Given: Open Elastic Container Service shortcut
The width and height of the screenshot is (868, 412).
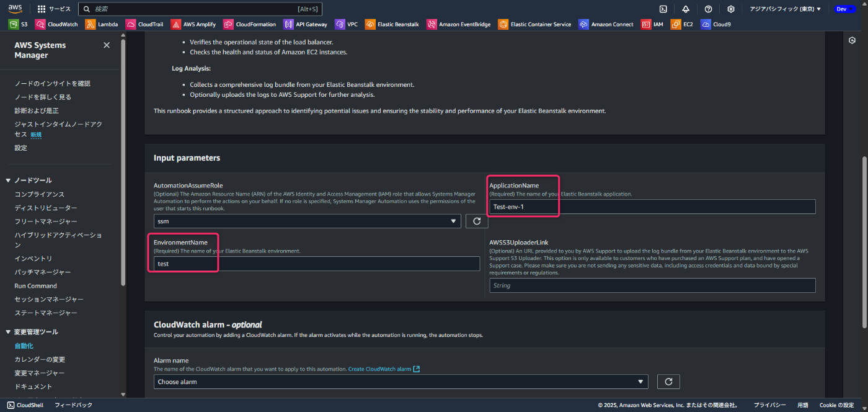Looking at the screenshot, I should click(x=535, y=25).
